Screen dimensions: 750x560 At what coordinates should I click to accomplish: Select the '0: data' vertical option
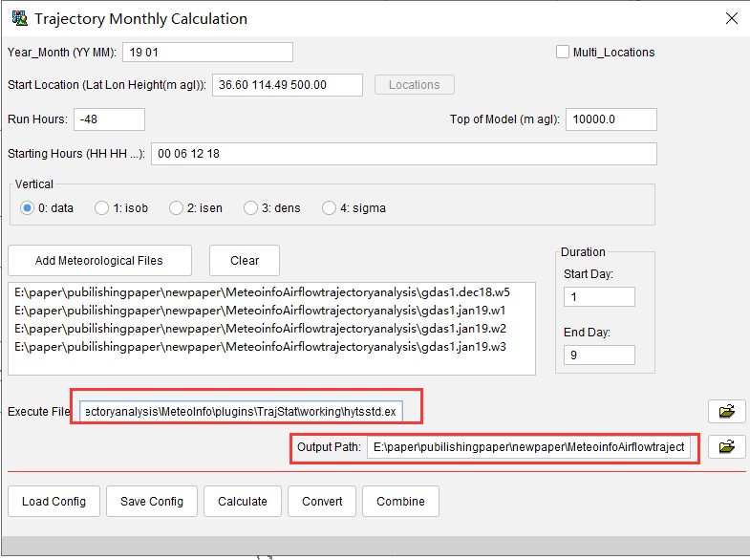point(28,207)
